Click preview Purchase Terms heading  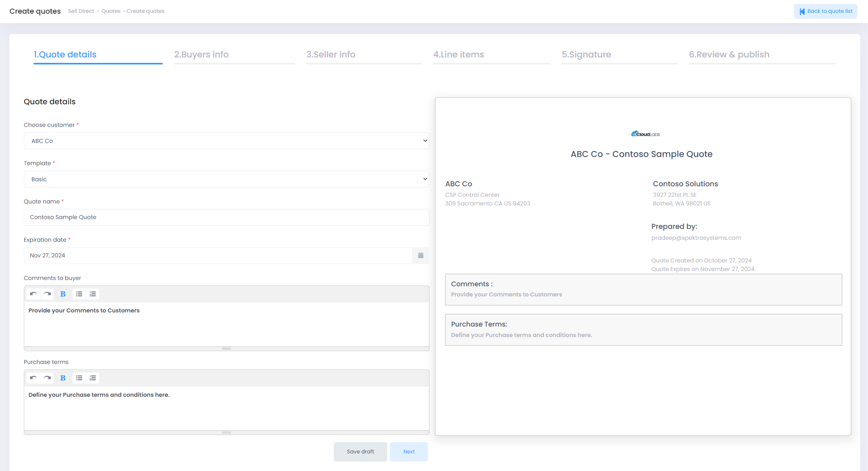(479, 324)
